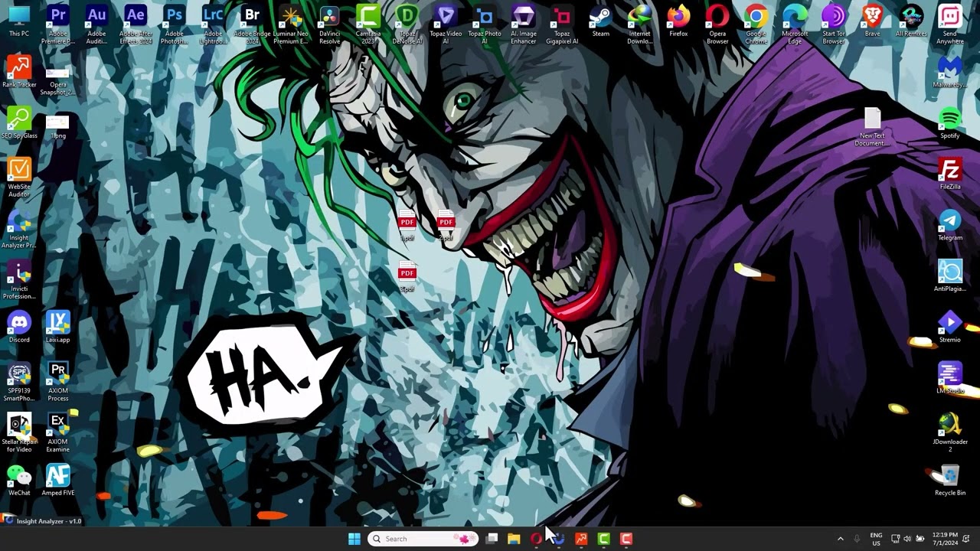This screenshot has height=551, width=980.
Task: Select WebSite Auditor desktop shortcut
Action: [x=19, y=178]
